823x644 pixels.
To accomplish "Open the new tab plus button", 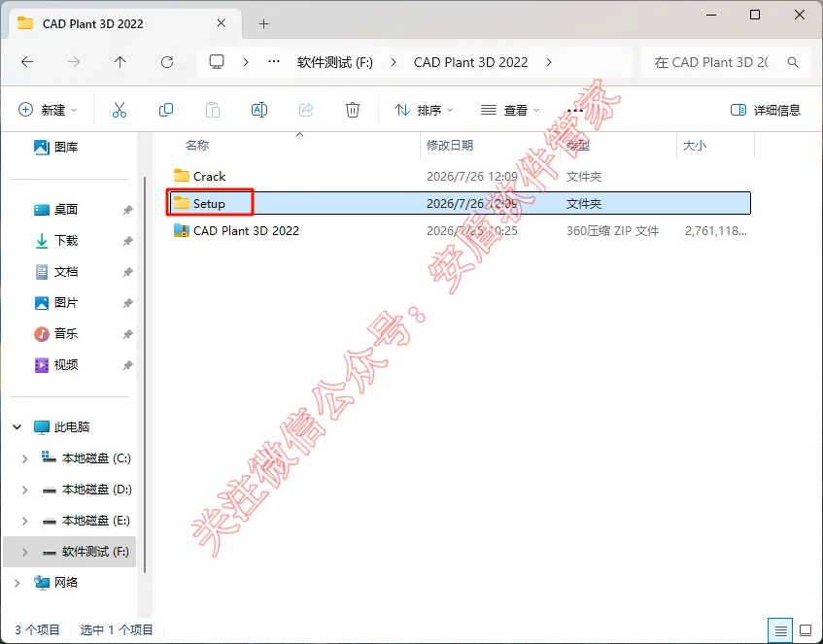I will tap(264, 23).
